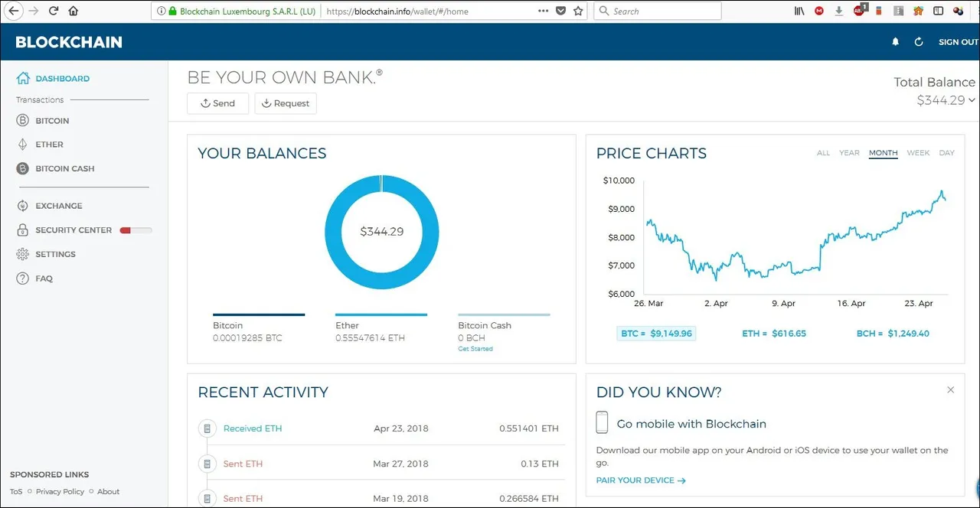The width and height of the screenshot is (980, 508).
Task: Open the Firefox Library icon
Action: point(799,11)
